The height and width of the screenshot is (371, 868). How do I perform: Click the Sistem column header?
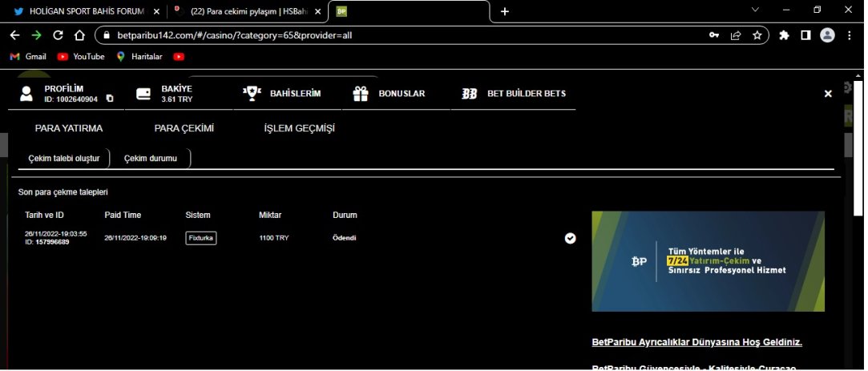pos(198,215)
